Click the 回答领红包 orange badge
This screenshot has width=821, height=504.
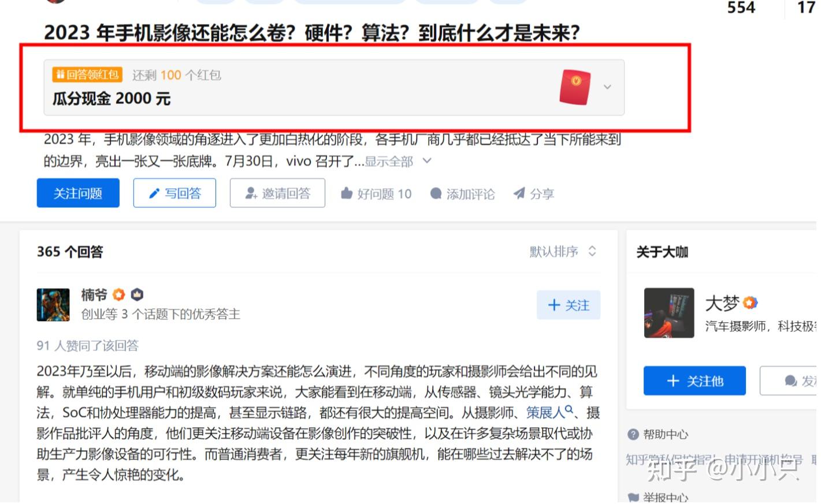87,74
